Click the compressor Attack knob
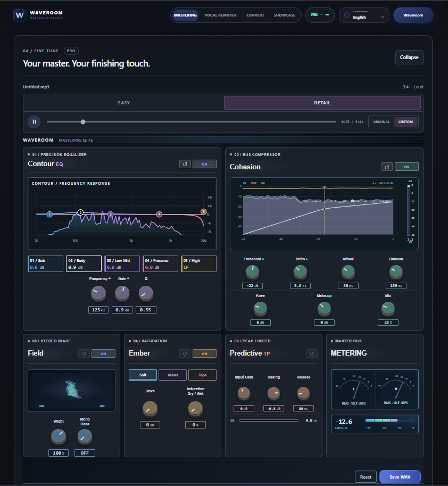 pos(349,272)
